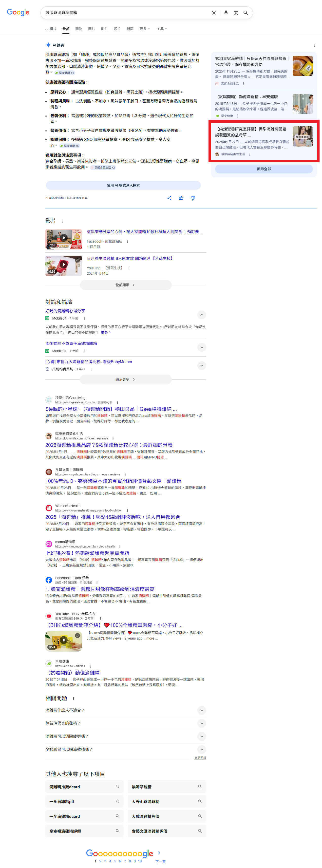The height and width of the screenshot is (868, 322).
Task: Click 使用 AI 模式深入探索 button
Action: pyautogui.click(x=123, y=185)
